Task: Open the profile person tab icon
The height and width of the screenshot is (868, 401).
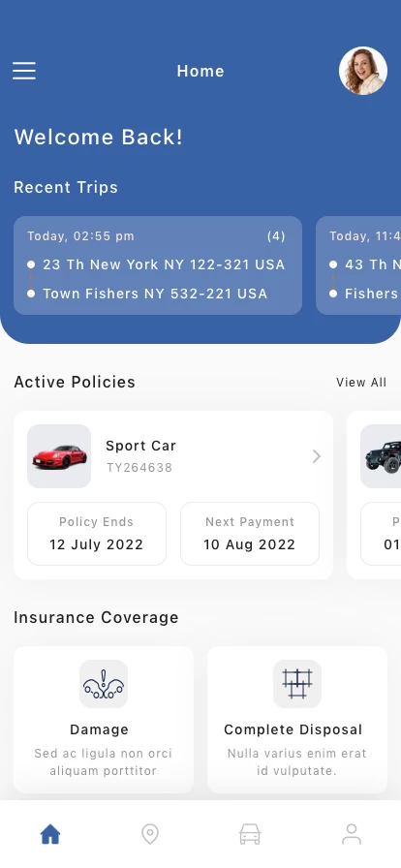Action: point(352,834)
